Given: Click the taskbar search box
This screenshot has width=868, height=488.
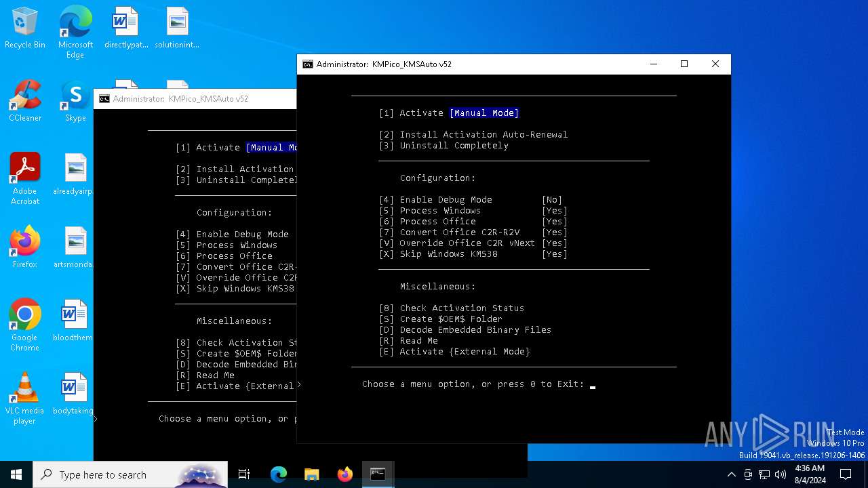Looking at the screenshot, I should [x=130, y=474].
